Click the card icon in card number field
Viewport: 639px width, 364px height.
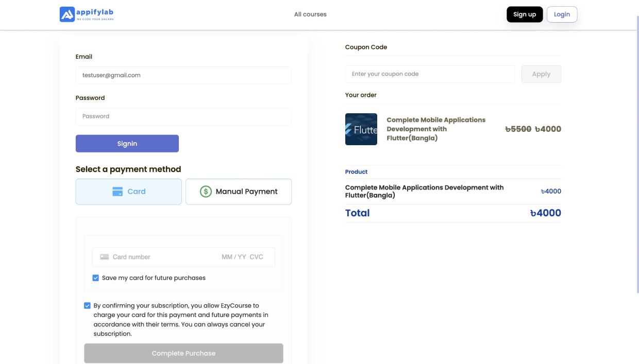pyautogui.click(x=105, y=257)
